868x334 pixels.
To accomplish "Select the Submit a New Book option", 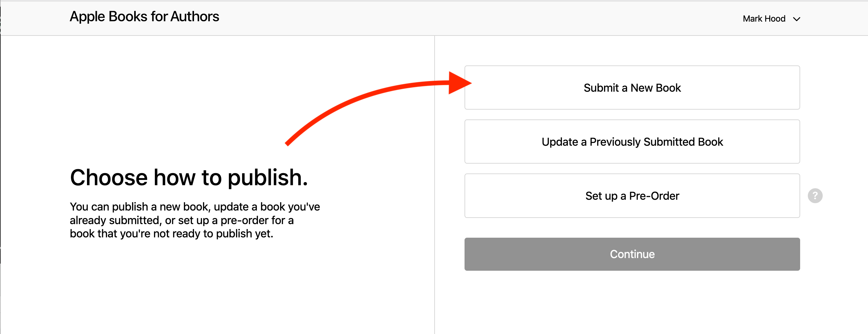I will pyautogui.click(x=632, y=88).
